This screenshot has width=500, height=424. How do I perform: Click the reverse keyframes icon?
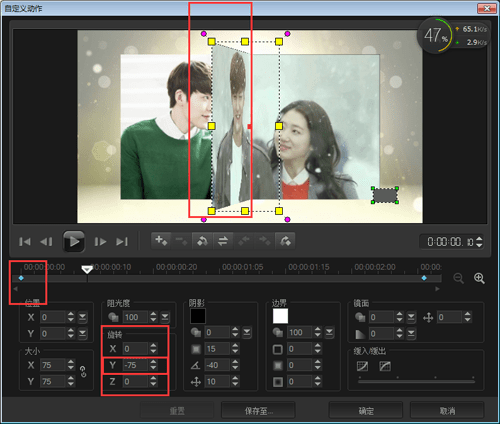[x=202, y=240]
